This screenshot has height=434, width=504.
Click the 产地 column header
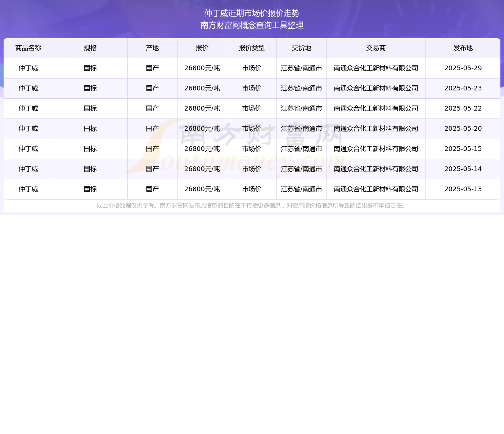[x=152, y=48]
